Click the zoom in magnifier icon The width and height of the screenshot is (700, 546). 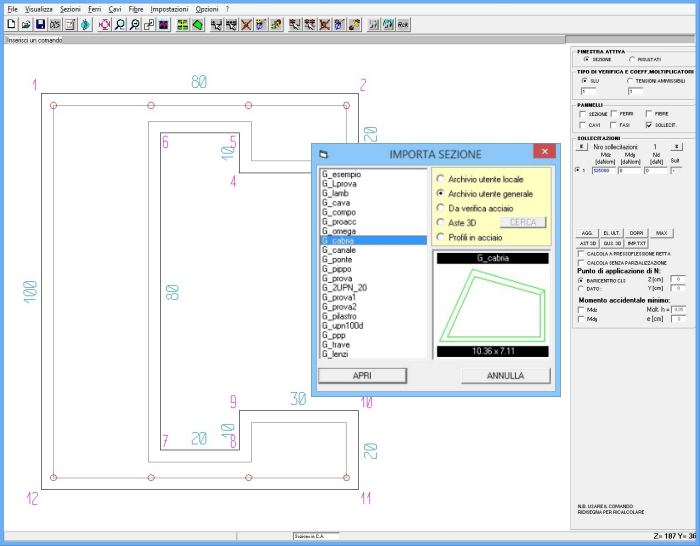click(x=120, y=24)
